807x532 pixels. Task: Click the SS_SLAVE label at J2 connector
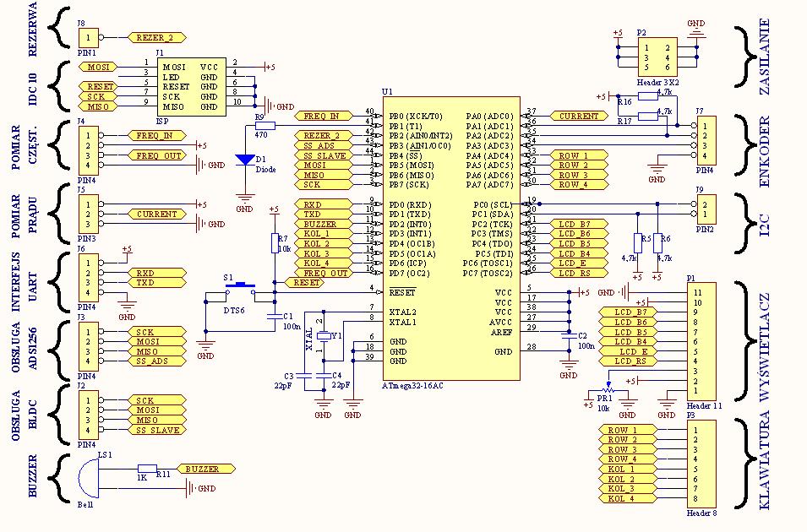click(157, 430)
